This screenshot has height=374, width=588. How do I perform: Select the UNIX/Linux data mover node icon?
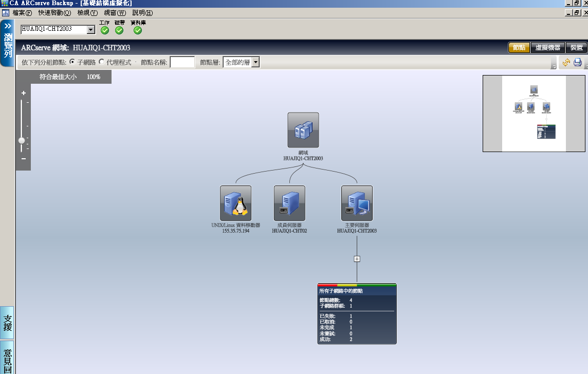click(235, 203)
